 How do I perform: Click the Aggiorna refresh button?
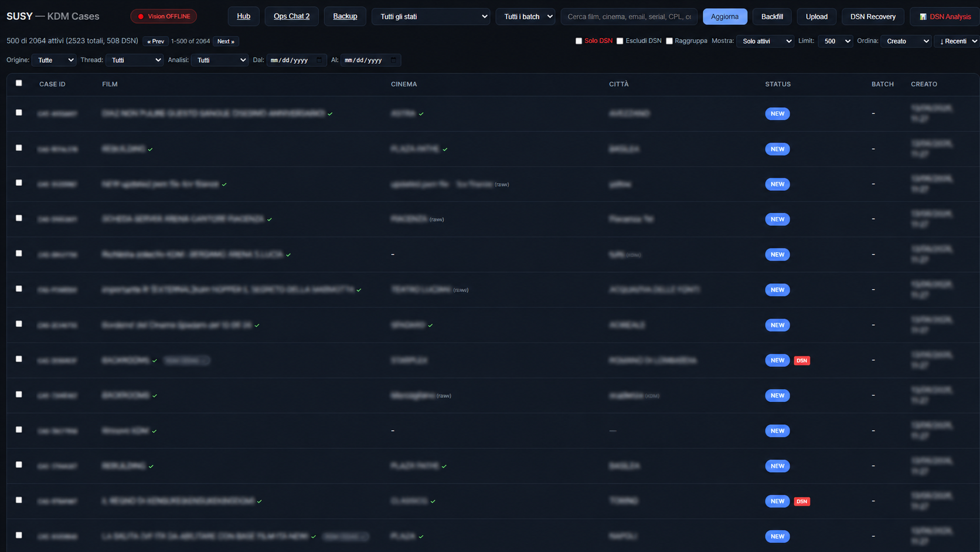click(725, 16)
